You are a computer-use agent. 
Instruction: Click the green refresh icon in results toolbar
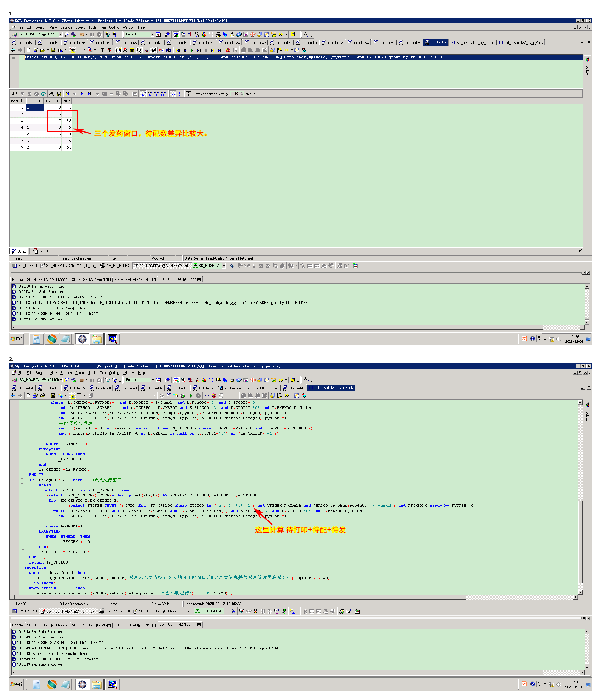coord(43,94)
